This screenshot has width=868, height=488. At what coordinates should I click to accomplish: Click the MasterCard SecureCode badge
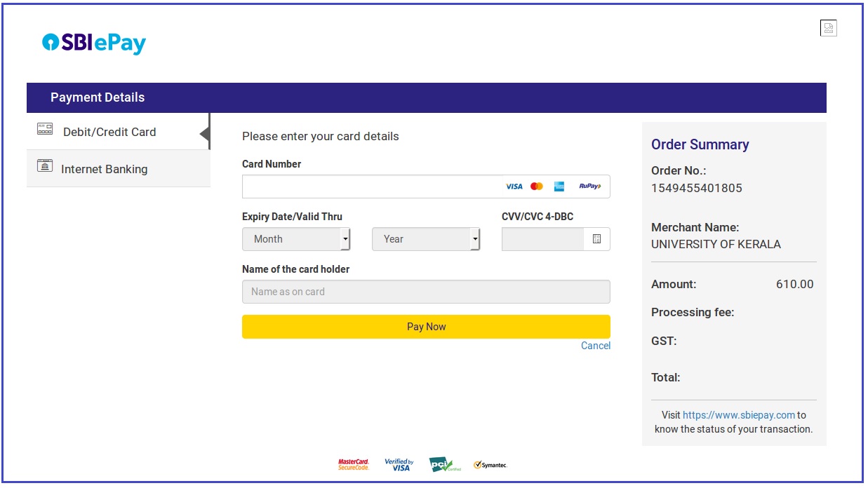pos(353,465)
